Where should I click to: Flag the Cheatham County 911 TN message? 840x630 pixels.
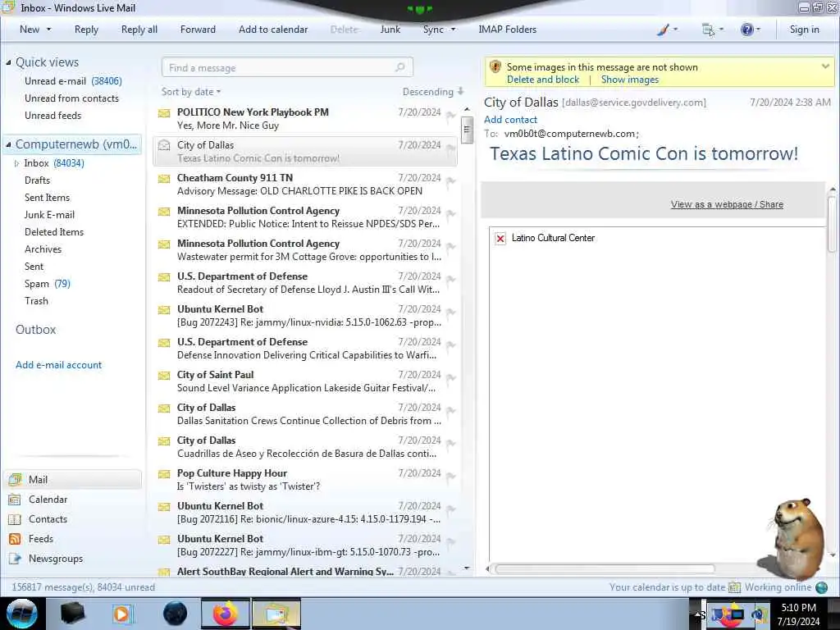[x=450, y=180]
